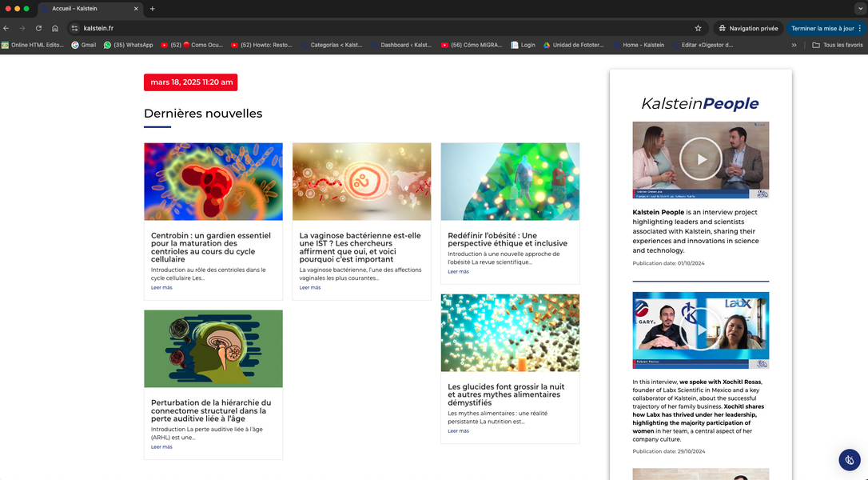The height and width of the screenshot is (480, 868).
Task: Click Leer más under the Centrobin article
Action: pyautogui.click(x=161, y=287)
